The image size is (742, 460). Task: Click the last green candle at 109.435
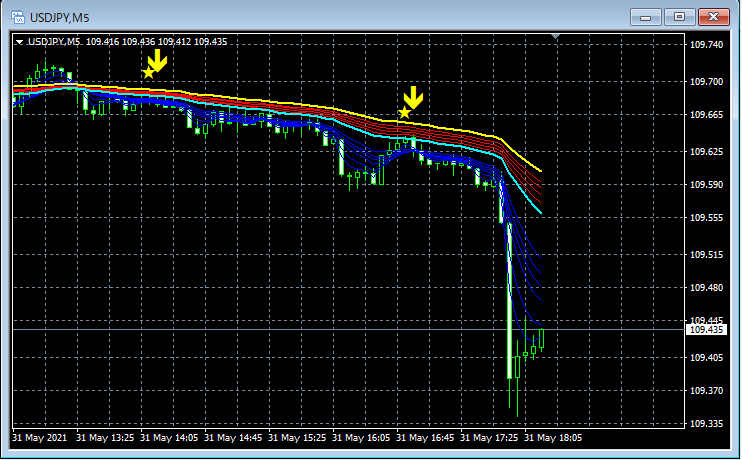(x=541, y=338)
